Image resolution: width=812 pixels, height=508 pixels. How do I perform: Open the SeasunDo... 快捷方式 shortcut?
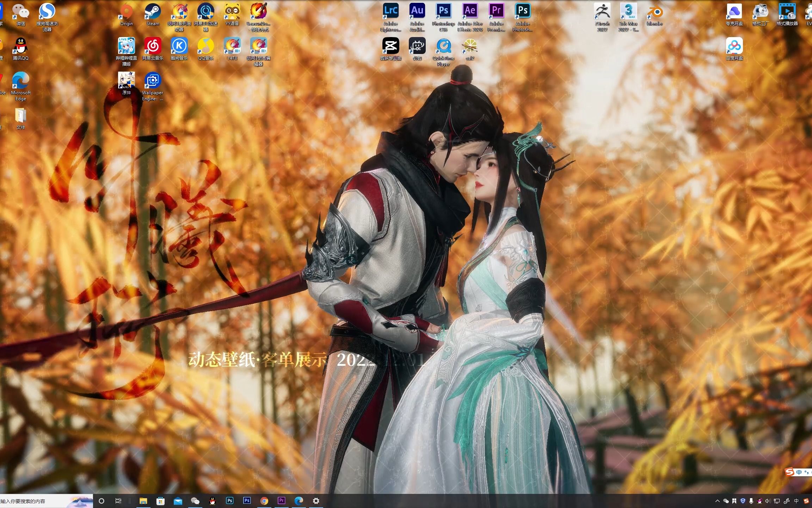[259, 17]
